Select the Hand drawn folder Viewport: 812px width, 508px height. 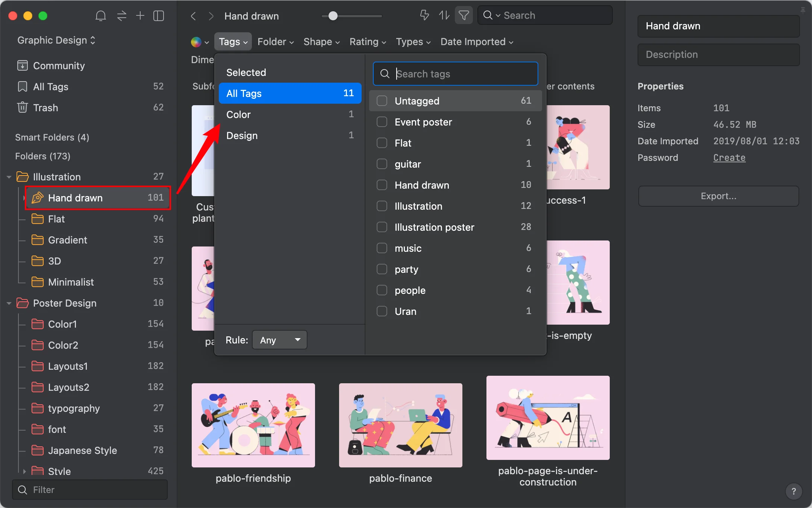(x=98, y=198)
